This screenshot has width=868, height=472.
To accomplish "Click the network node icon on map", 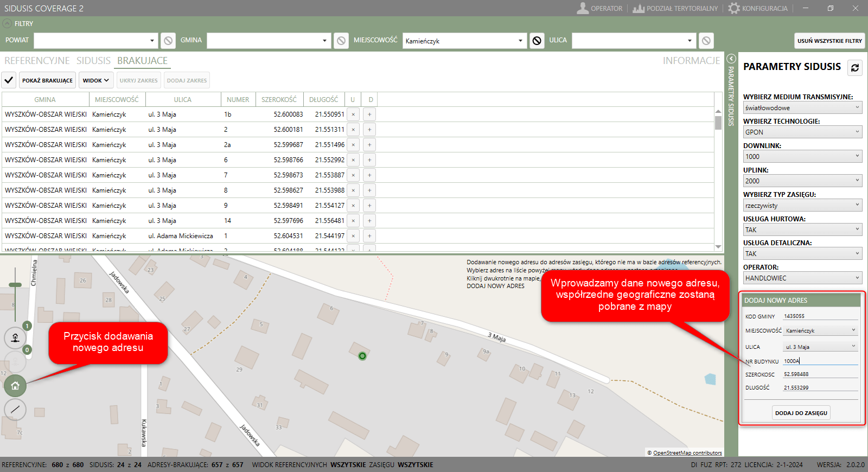I will (x=15, y=337).
